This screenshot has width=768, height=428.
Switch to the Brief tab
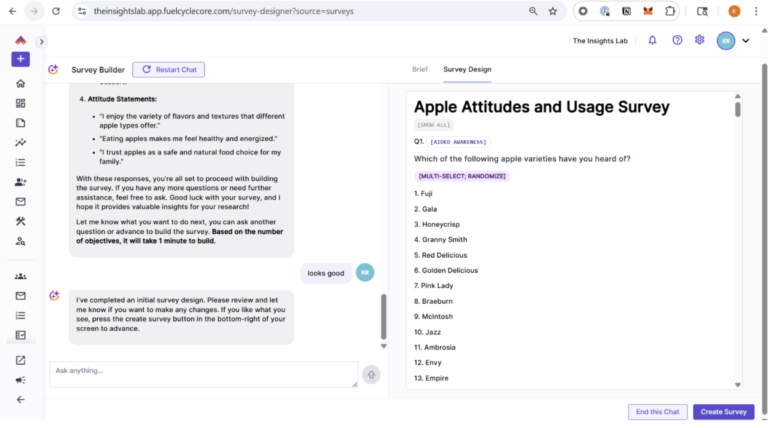tap(420, 69)
